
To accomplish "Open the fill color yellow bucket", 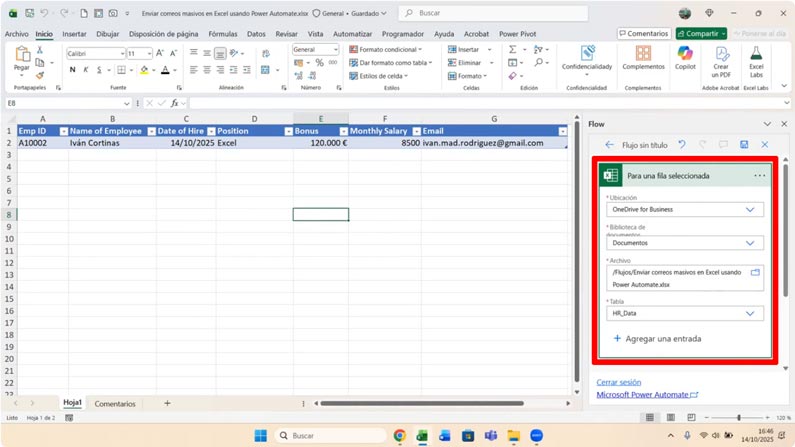I will [x=144, y=70].
